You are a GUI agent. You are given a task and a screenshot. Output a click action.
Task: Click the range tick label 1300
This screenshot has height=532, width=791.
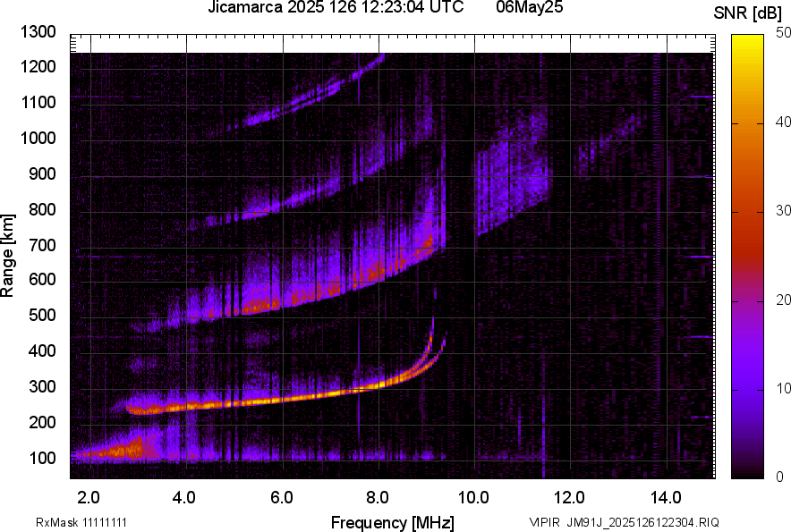[38, 32]
